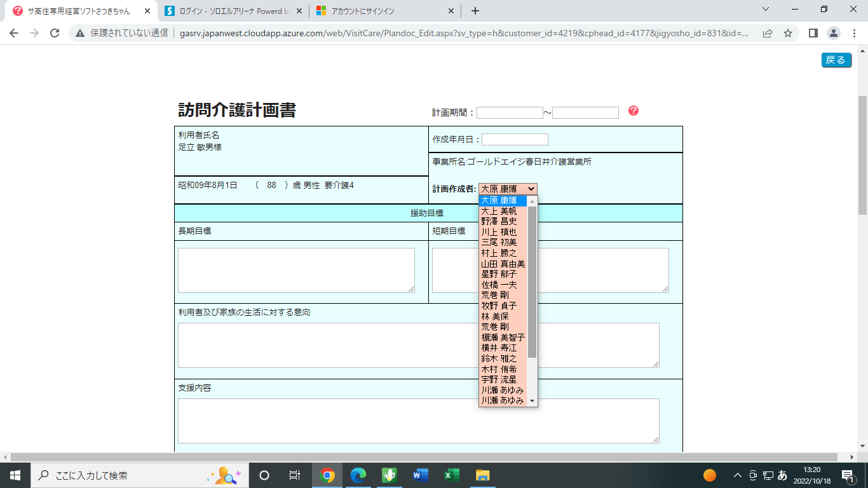Click the red question mark help icon
This screenshot has height=488, width=868.
pyautogui.click(x=634, y=111)
